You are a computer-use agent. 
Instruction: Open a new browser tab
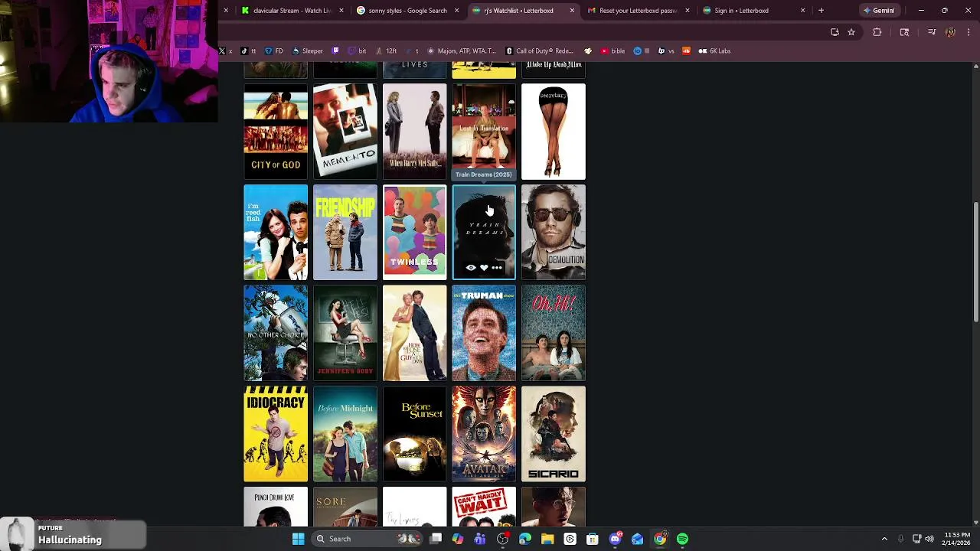coord(821,11)
